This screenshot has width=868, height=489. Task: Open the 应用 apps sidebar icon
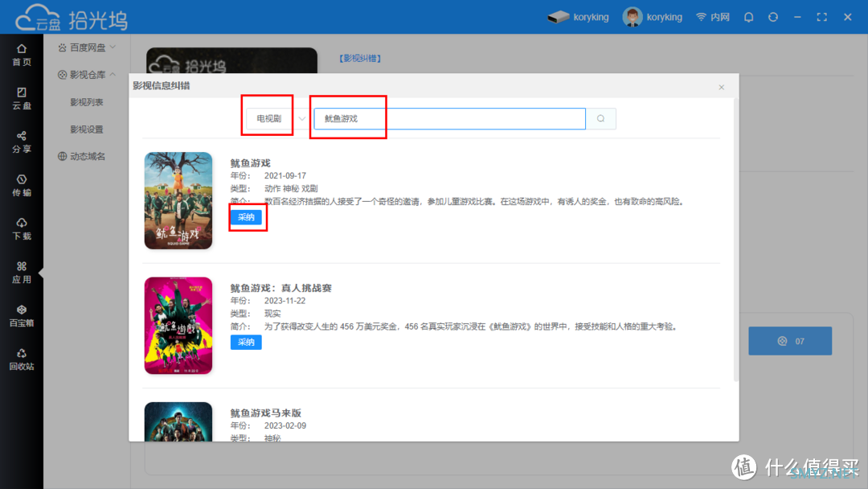[21, 273]
